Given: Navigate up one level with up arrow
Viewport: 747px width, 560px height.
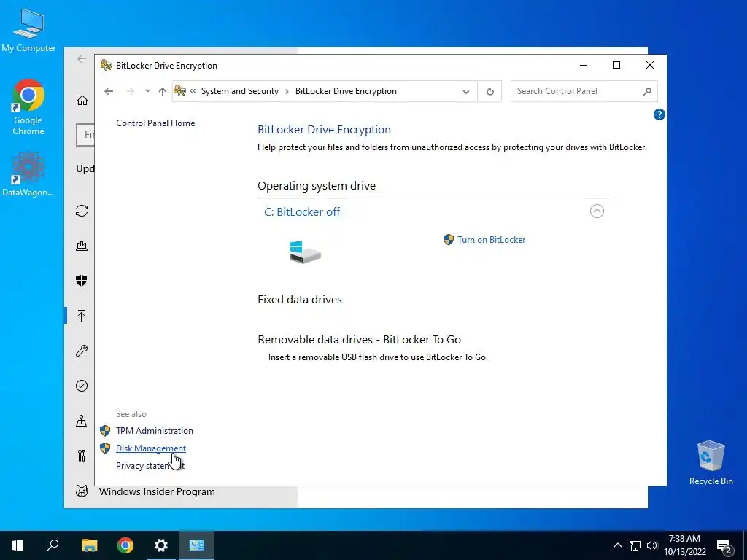Looking at the screenshot, I should coord(163,91).
